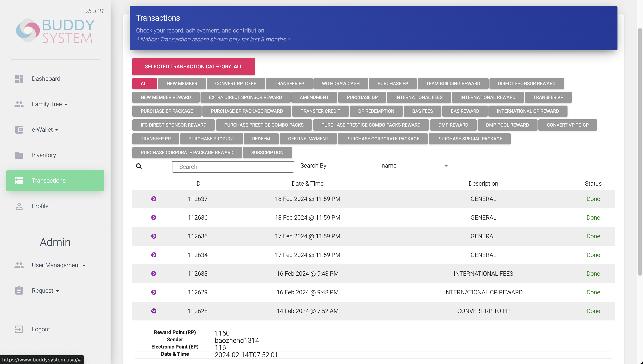Expand details for transaction 112637
Viewport: 643px width, 364px height.
154,199
